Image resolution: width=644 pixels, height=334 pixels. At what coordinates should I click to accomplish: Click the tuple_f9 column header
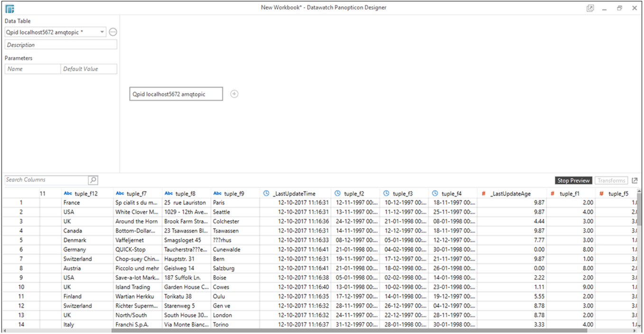click(x=234, y=194)
